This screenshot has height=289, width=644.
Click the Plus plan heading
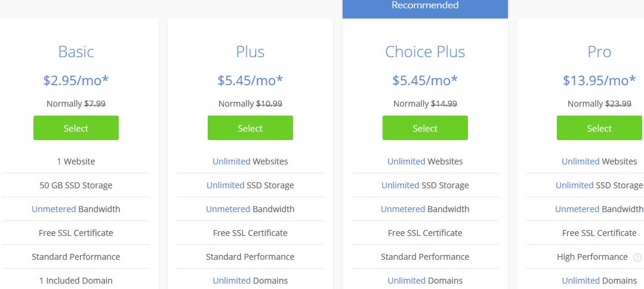click(x=250, y=52)
